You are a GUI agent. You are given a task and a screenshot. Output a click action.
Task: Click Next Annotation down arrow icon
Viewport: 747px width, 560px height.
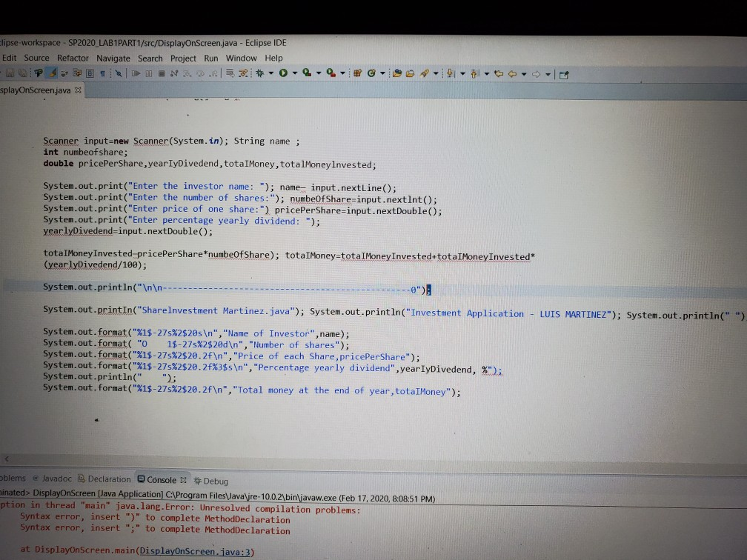(450, 73)
